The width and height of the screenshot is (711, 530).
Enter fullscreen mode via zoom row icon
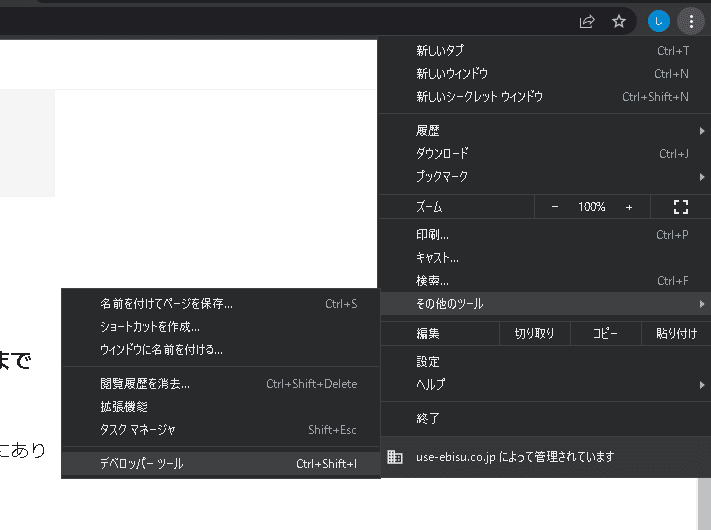[681, 207]
